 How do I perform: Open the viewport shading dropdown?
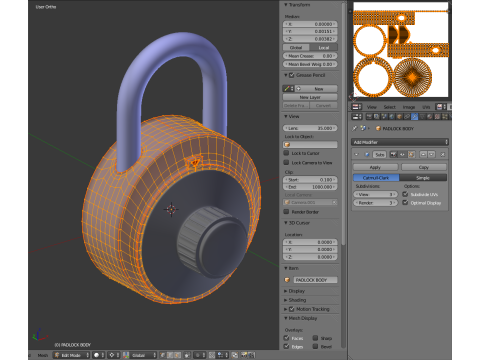click(99, 355)
